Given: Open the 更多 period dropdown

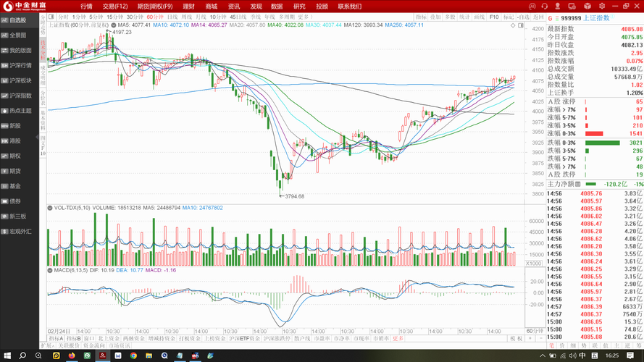Looking at the screenshot, I should [305, 17].
